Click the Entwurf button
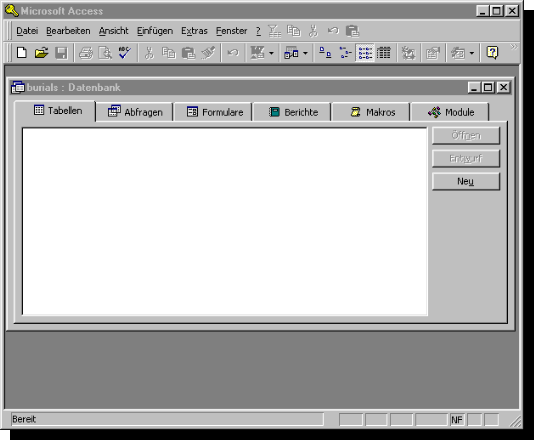 pos(466,158)
